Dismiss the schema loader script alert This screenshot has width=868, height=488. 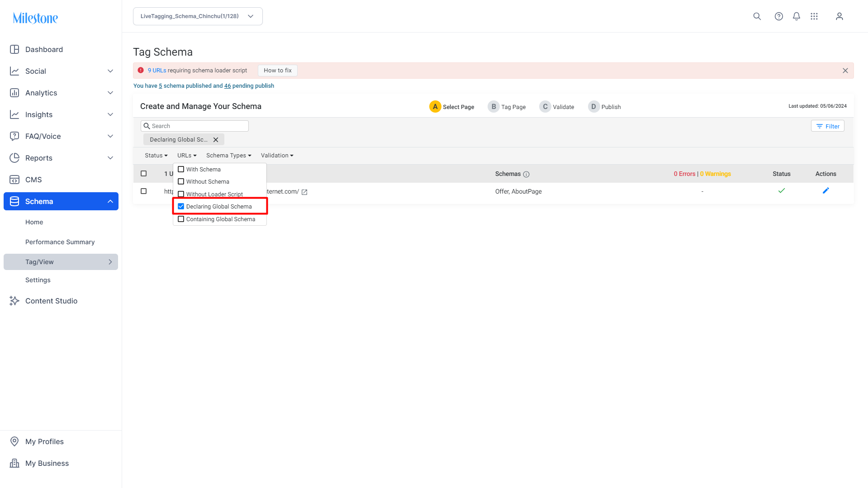(845, 71)
